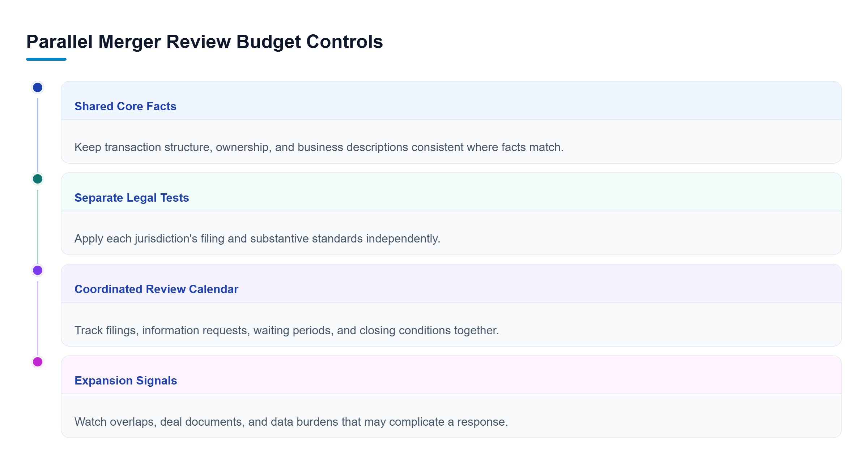Select the Separate Legal Tests heading
The height and width of the screenshot is (464, 868).
pyautogui.click(x=132, y=198)
